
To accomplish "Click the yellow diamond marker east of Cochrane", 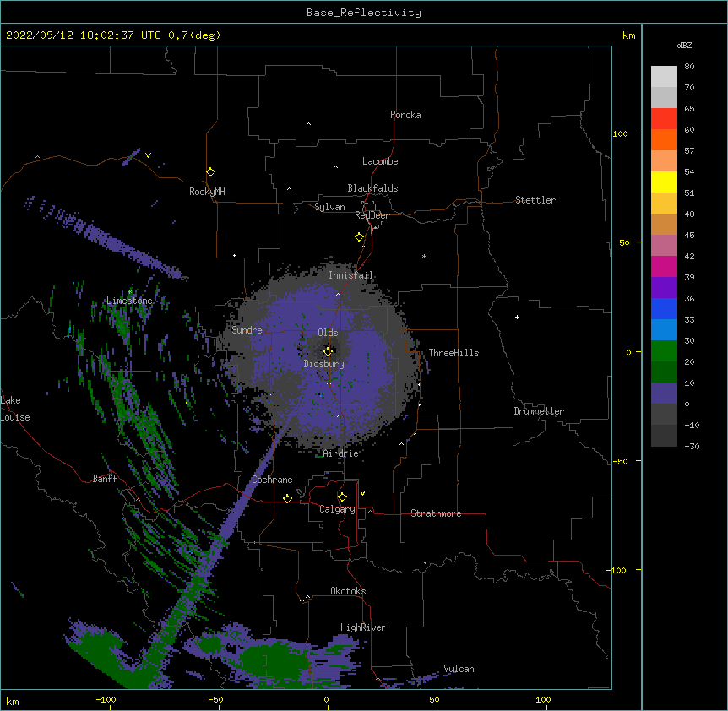I will point(287,498).
